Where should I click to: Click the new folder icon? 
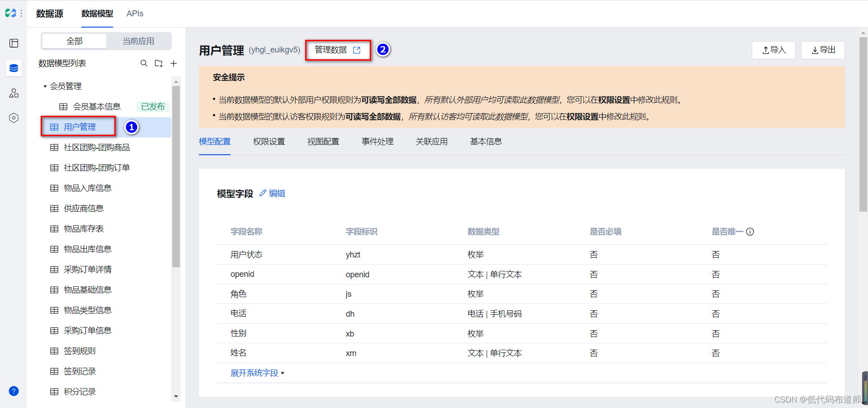pos(159,63)
